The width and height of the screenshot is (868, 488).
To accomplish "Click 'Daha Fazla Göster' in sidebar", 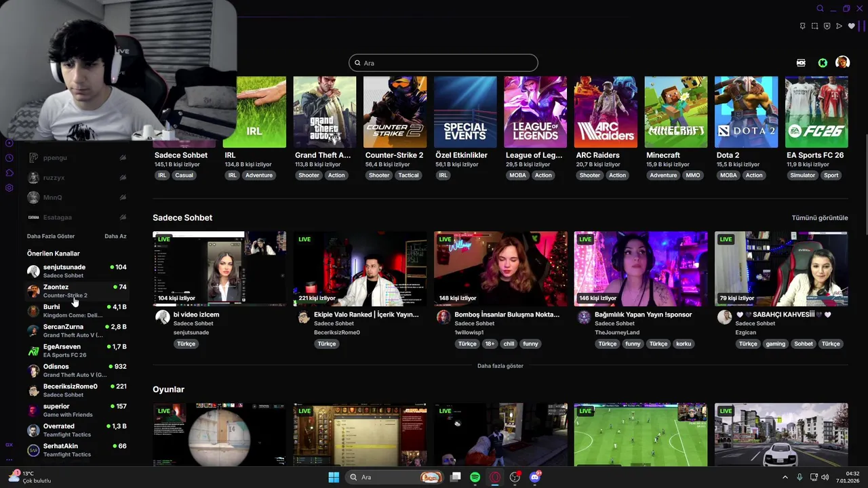I will click(51, 237).
